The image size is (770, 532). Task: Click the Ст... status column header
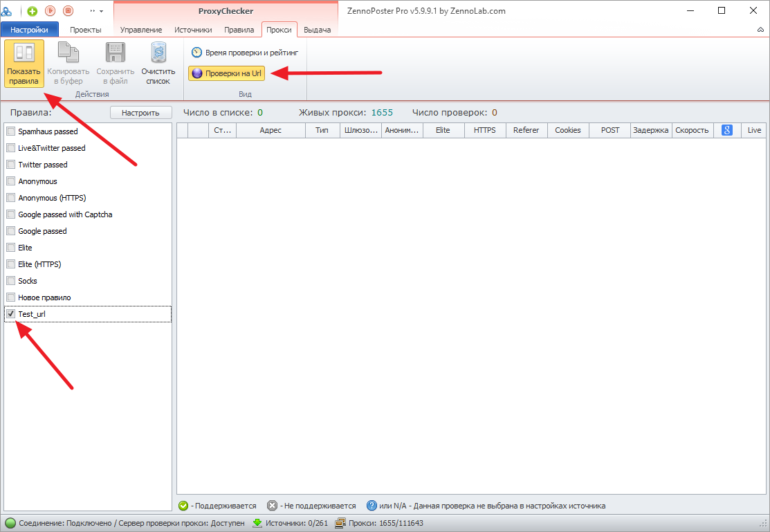223,130
